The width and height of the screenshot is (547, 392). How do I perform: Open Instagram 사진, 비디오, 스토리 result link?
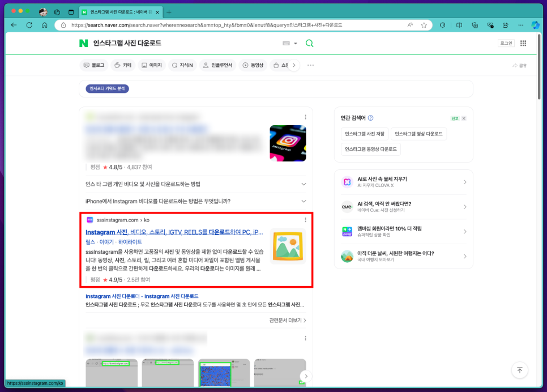pos(174,232)
